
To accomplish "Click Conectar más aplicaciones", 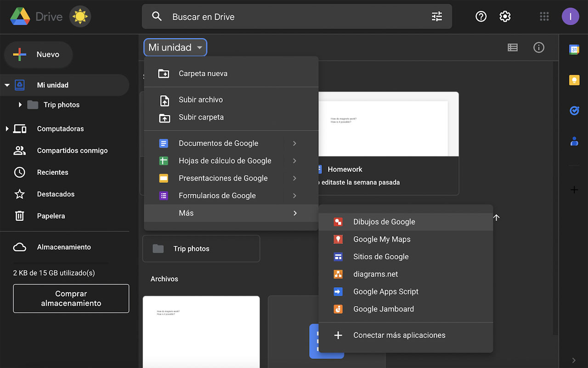I will pos(406,335).
